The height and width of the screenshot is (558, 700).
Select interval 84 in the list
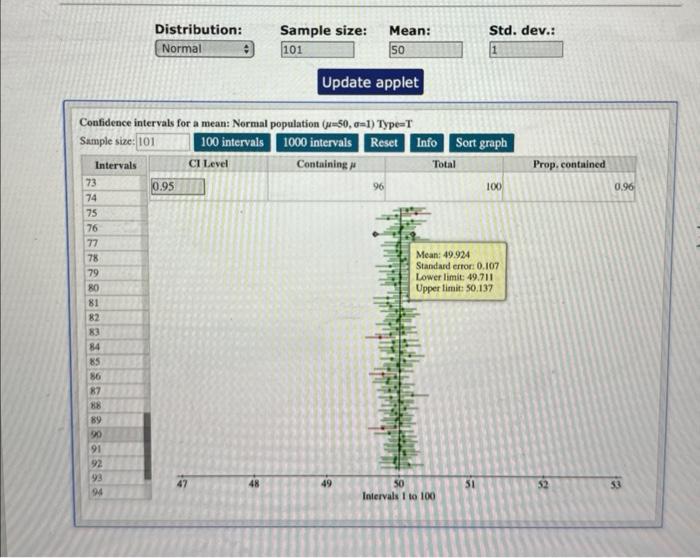[x=116, y=347]
